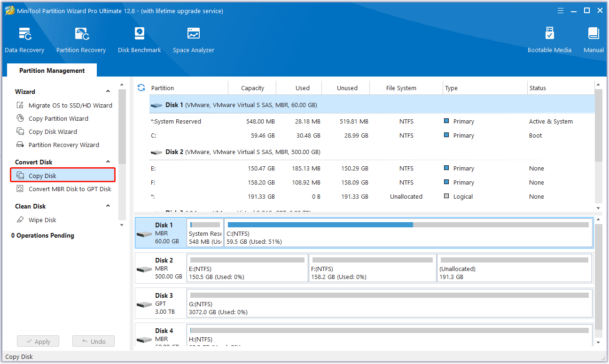Screen dimensions: 609x364
Task: Click the Convert MBR Disk to GPT Disk icon
Action: [20, 189]
